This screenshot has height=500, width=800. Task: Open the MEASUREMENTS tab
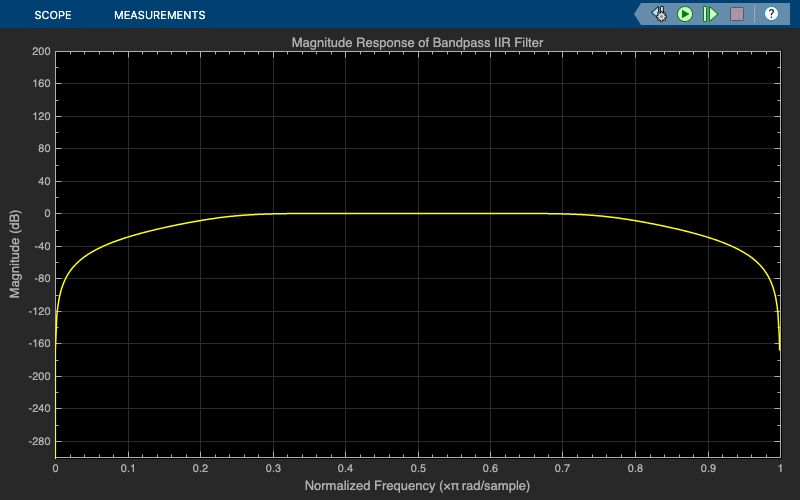160,15
